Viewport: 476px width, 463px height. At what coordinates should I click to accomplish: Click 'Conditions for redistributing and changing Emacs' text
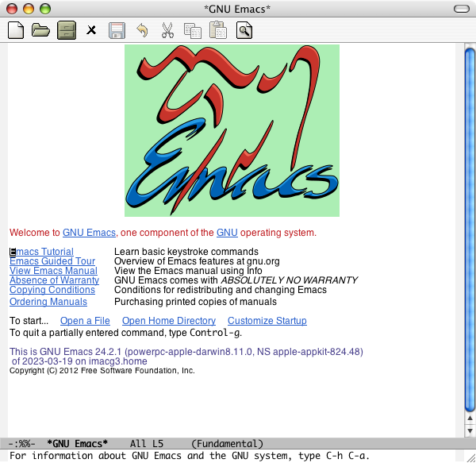click(x=220, y=290)
